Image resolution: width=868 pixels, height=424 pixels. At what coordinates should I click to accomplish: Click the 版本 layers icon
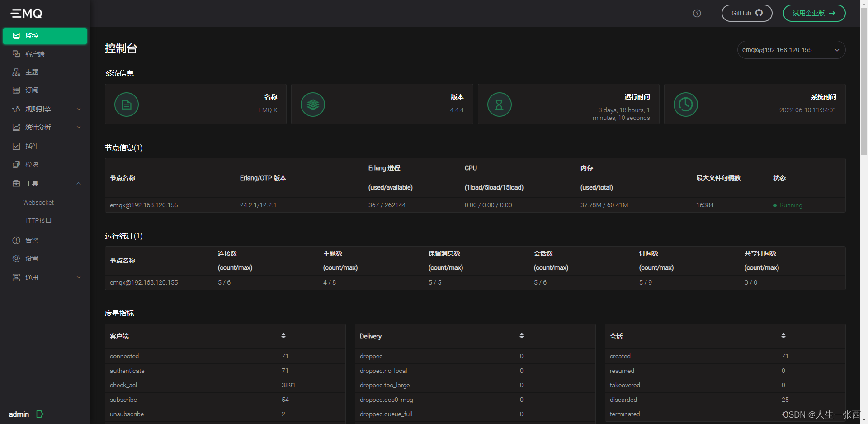pyautogui.click(x=313, y=105)
